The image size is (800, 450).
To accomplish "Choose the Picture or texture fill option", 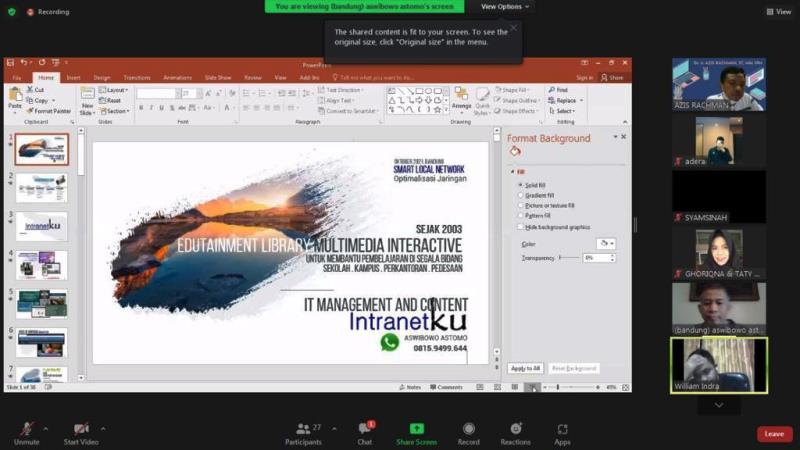I will coord(520,205).
